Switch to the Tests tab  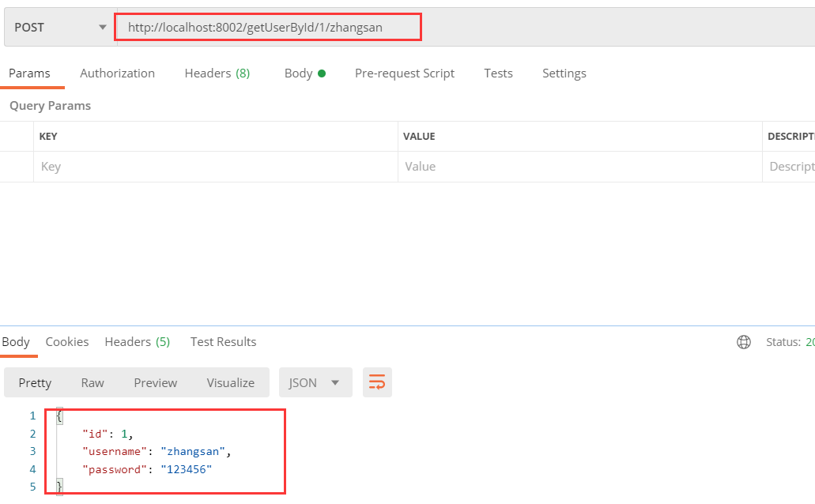(x=499, y=73)
